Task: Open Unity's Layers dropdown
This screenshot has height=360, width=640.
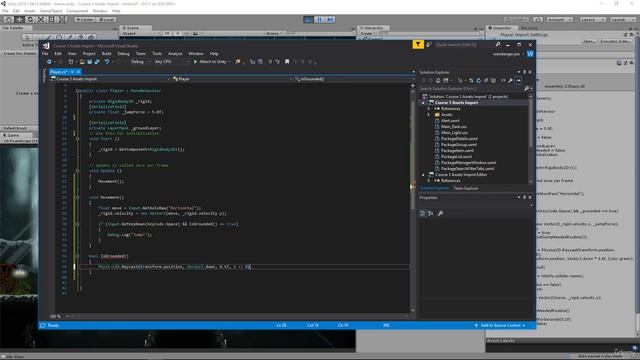Action: coord(592,19)
